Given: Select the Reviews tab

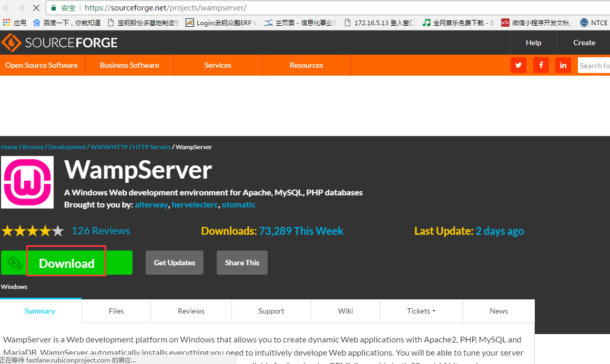Looking at the screenshot, I should tap(191, 311).
